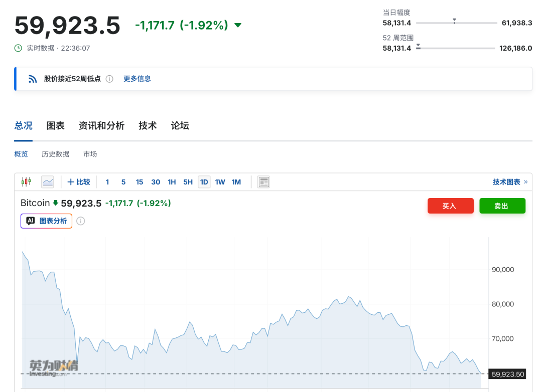Screen dimensions: 542x392
Task: Click the 80,000 axis label
Action: 502,304
